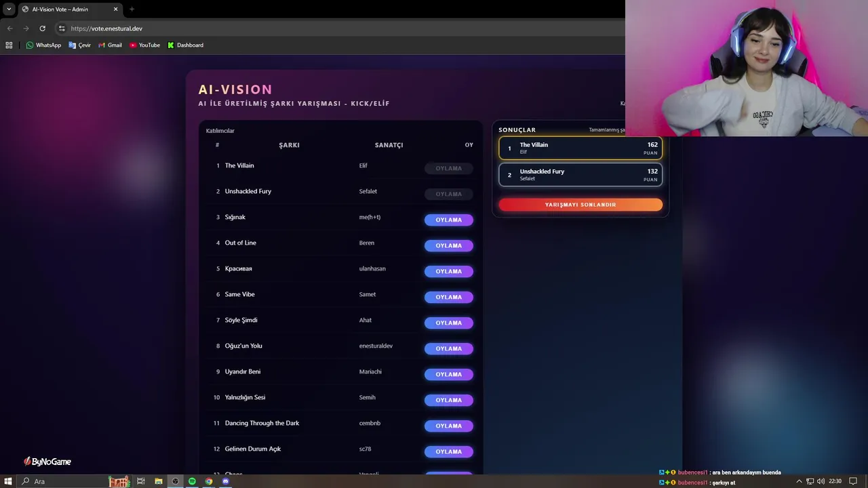
Task: Open the WhatsApp bookmark
Action: coord(43,45)
